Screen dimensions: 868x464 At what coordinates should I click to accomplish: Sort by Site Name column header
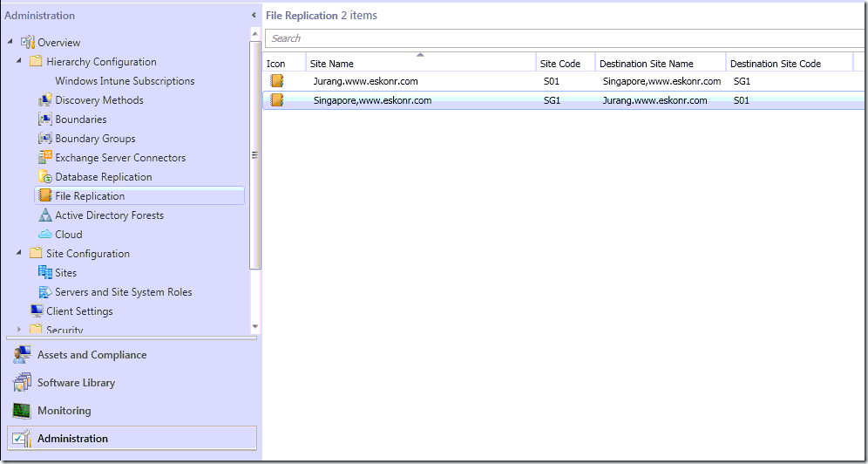coord(421,63)
